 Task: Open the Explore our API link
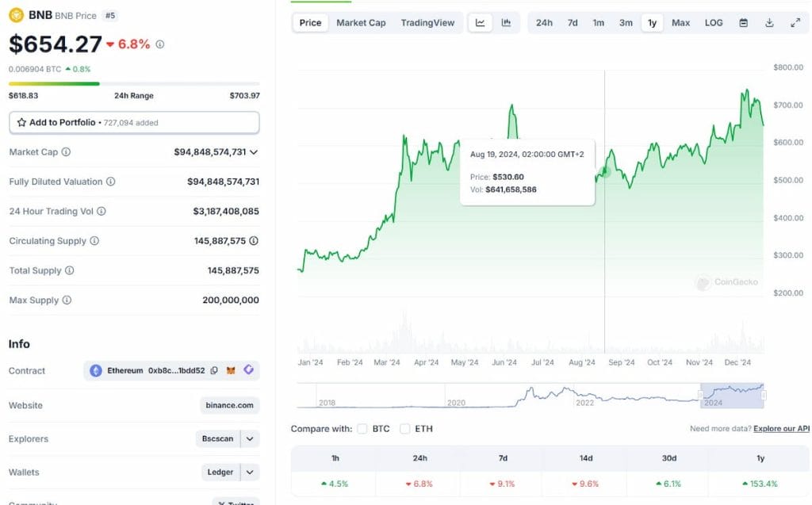pos(780,428)
